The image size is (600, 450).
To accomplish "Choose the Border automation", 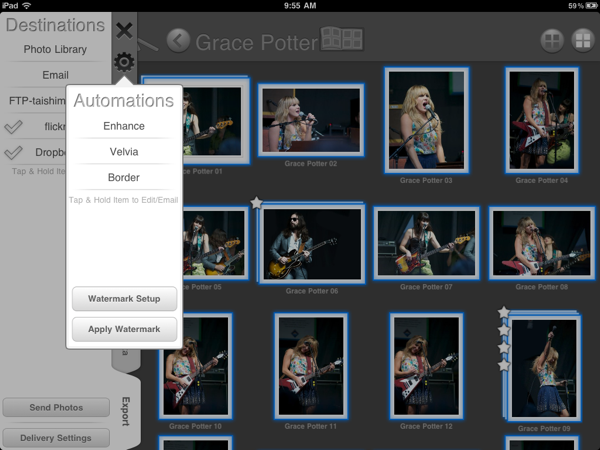I will (124, 177).
